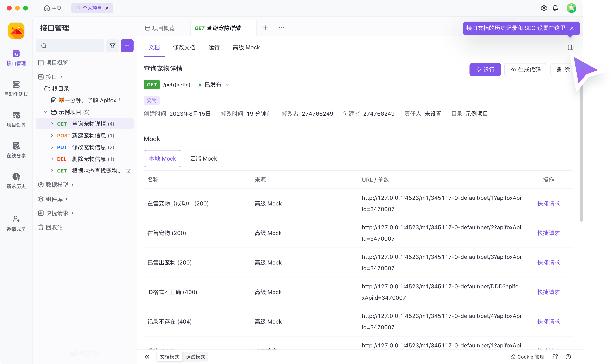
Task: Click the 生成代码 button
Action: (526, 70)
